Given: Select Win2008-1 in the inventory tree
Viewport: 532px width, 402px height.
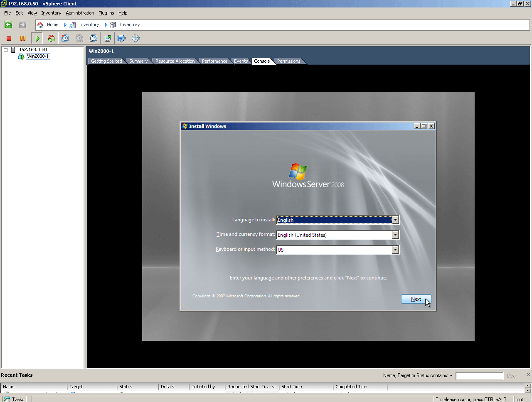Looking at the screenshot, I should click(38, 56).
